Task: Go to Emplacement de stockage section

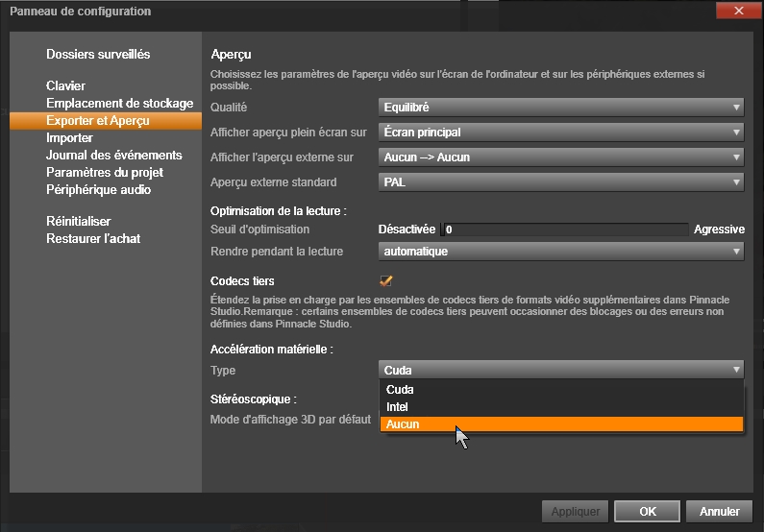Action: click(120, 103)
